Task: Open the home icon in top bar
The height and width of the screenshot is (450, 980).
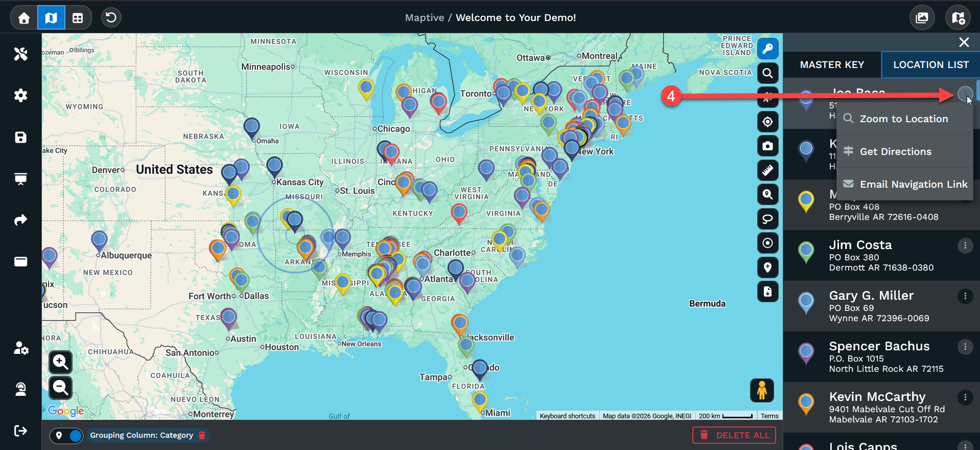Action: click(24, 18)
